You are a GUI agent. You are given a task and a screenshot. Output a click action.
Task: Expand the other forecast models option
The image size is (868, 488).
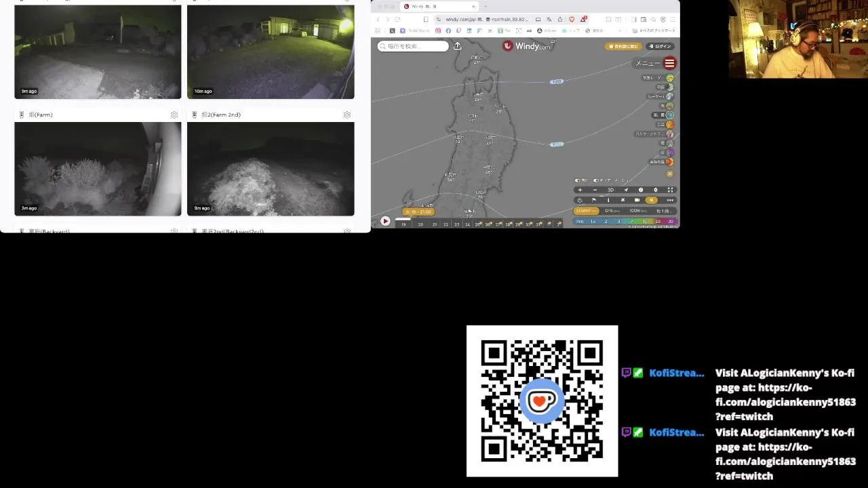point(665,211)
